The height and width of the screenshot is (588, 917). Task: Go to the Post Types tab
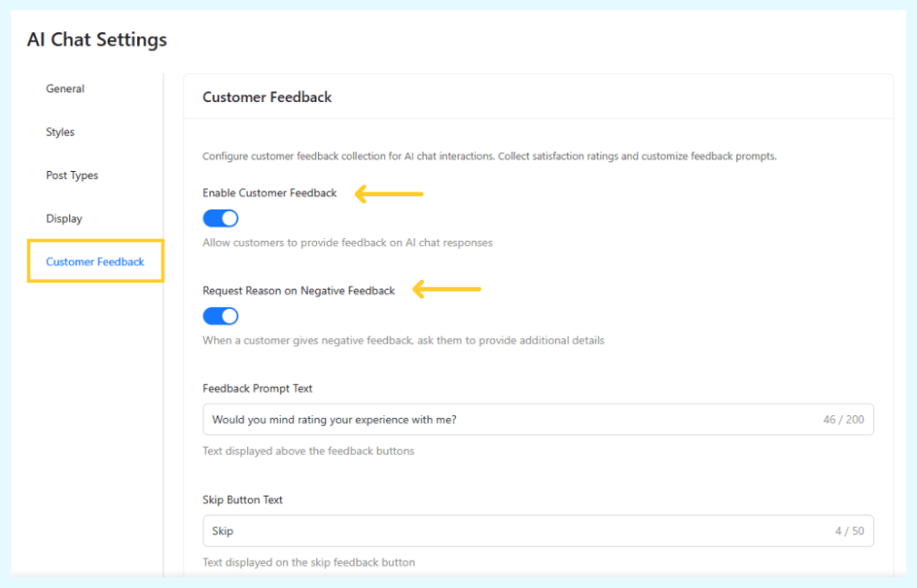point(72,175)
